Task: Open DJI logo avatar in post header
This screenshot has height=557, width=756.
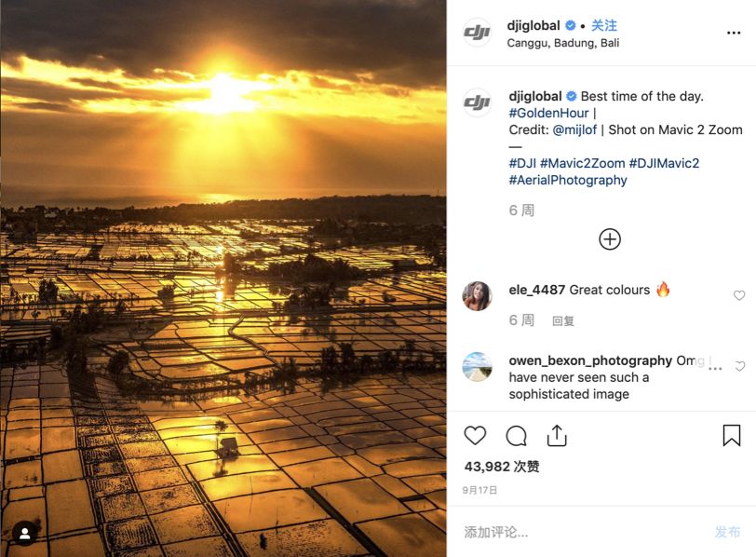Action: (x=478, y=33)
